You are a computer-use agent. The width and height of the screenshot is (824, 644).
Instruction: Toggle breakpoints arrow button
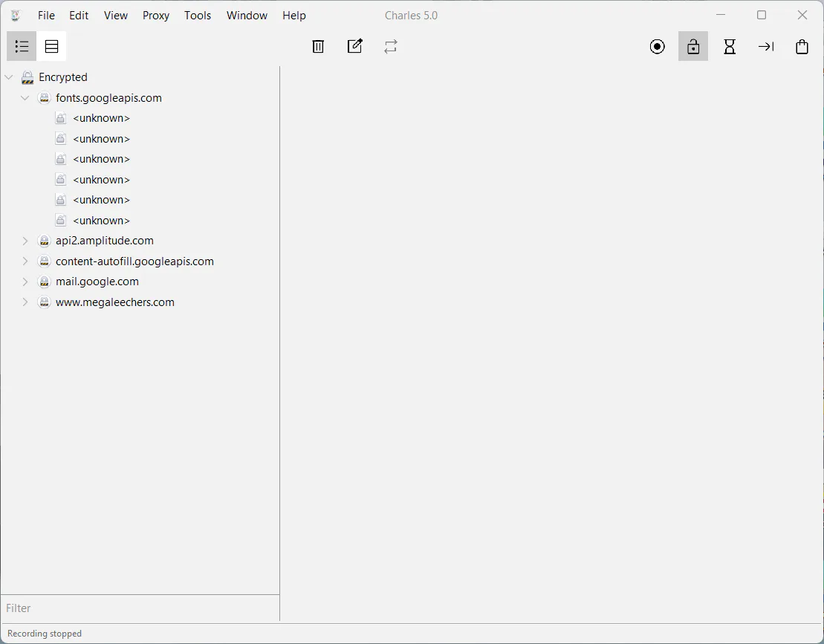[x=765, y=46]
